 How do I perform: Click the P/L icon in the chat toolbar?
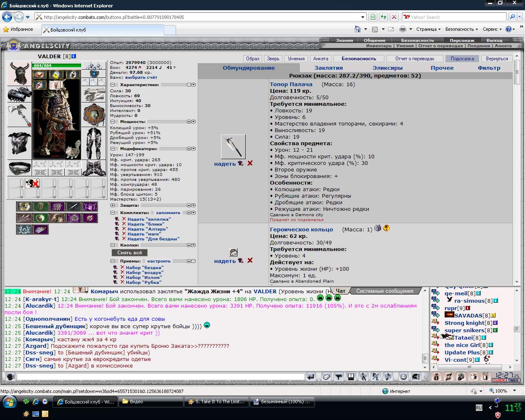(375, 377)
